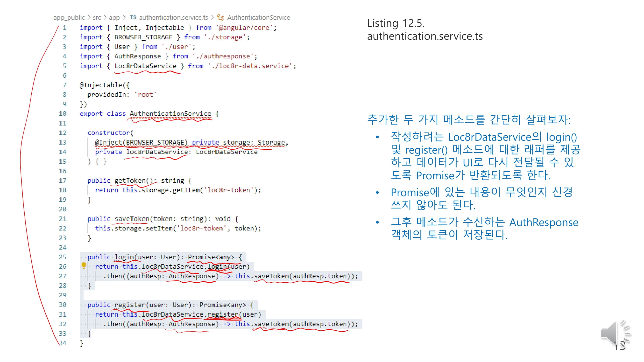644x362 pixels.
Task: Click the class symbol icon before AuthenticationService
Action: pos(220,17)
